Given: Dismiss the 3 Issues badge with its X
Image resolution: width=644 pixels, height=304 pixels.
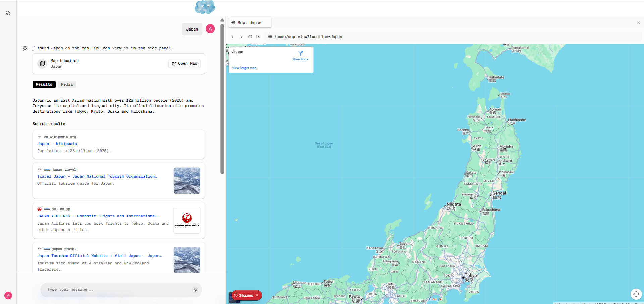Looking at the screenshot, I should pyautogui.click(x=257, y=295).
